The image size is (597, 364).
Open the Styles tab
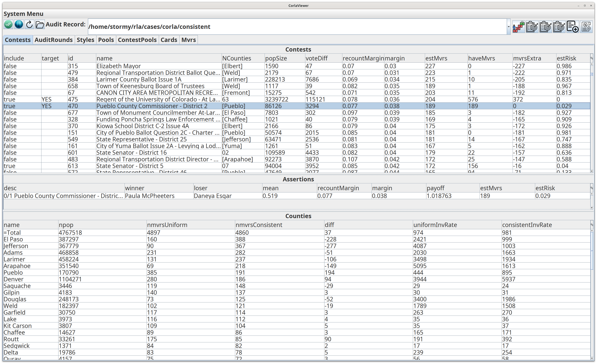[85, 40]
